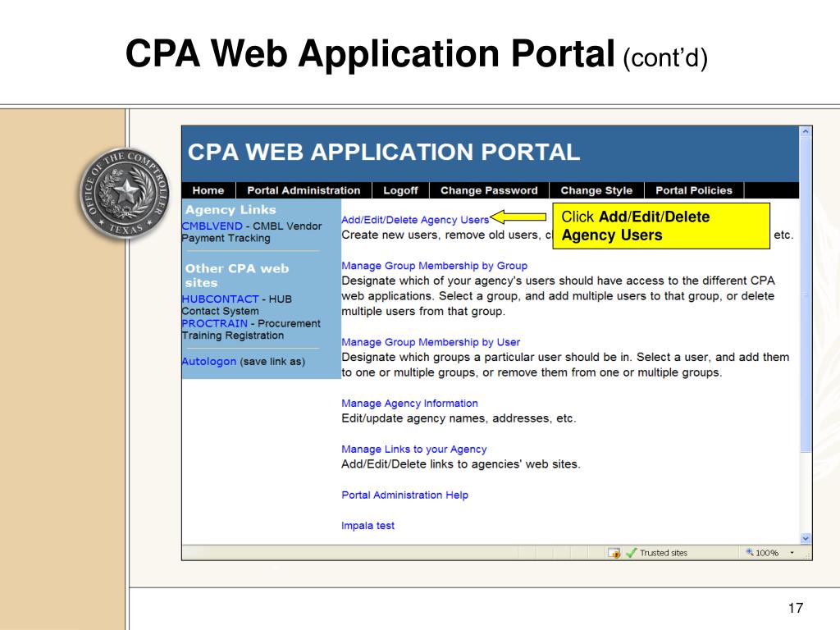Open Portal Policies menu item
The height and width of the screenshot is (630, 840).
click(x=694, y=190)
